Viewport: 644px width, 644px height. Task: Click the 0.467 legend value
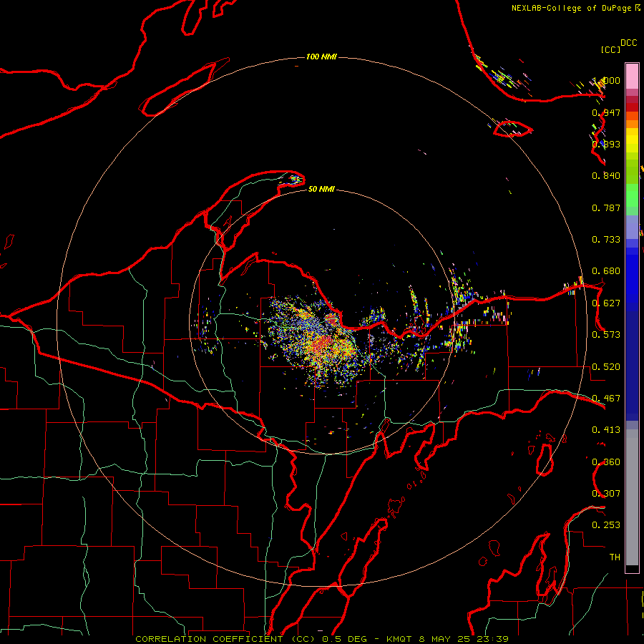606,399
